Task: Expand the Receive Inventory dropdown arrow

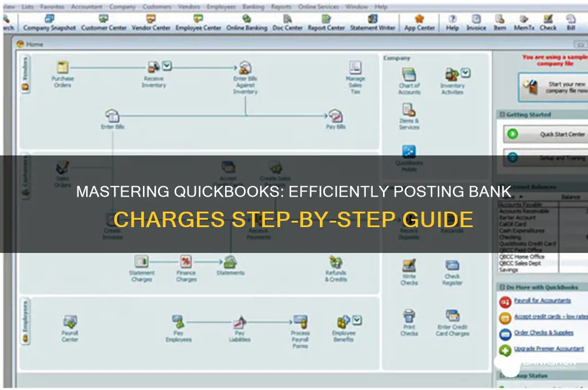Action: (167, 66)
